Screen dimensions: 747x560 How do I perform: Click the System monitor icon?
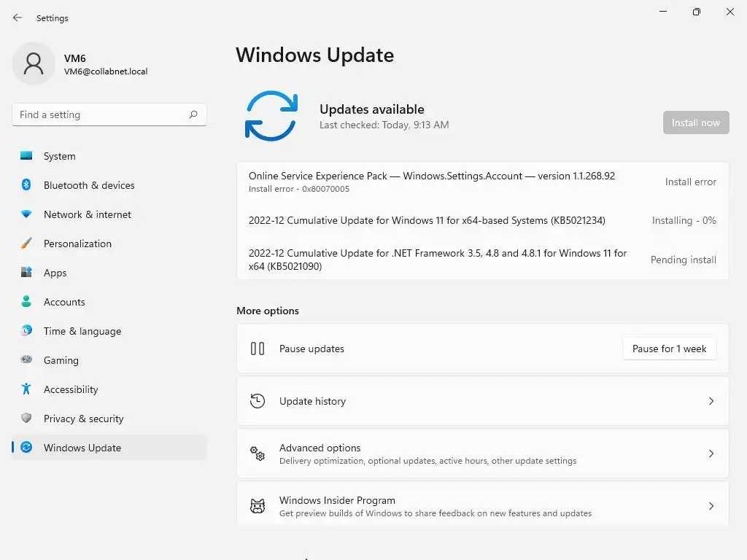tap(26, 156)
